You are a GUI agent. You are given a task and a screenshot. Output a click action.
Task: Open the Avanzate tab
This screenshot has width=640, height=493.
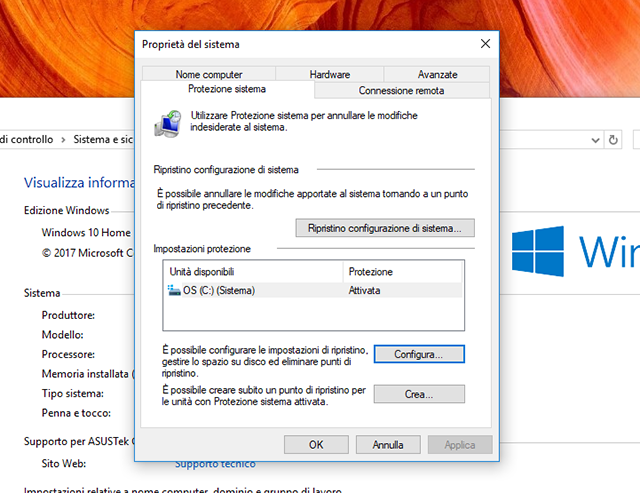click(437, 74)
